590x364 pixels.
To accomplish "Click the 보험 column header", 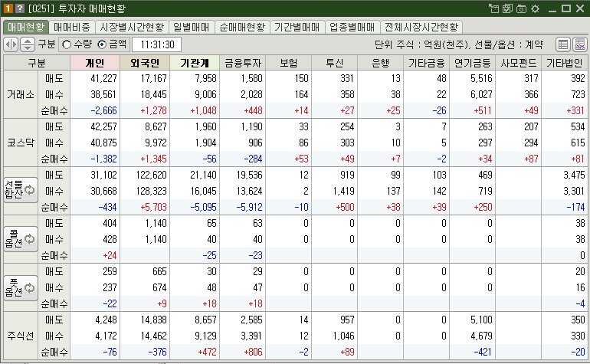I will point(289,63).
